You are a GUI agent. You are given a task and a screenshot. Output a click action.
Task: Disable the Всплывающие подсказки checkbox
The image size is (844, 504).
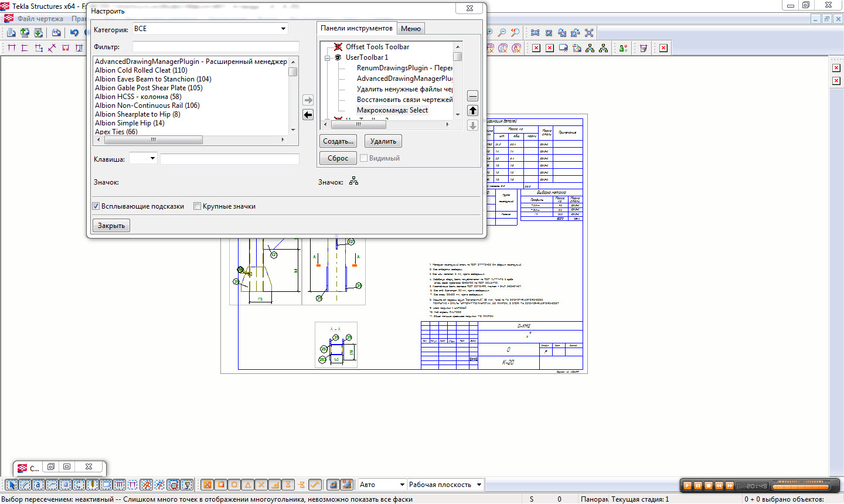(x=96, y=206)
